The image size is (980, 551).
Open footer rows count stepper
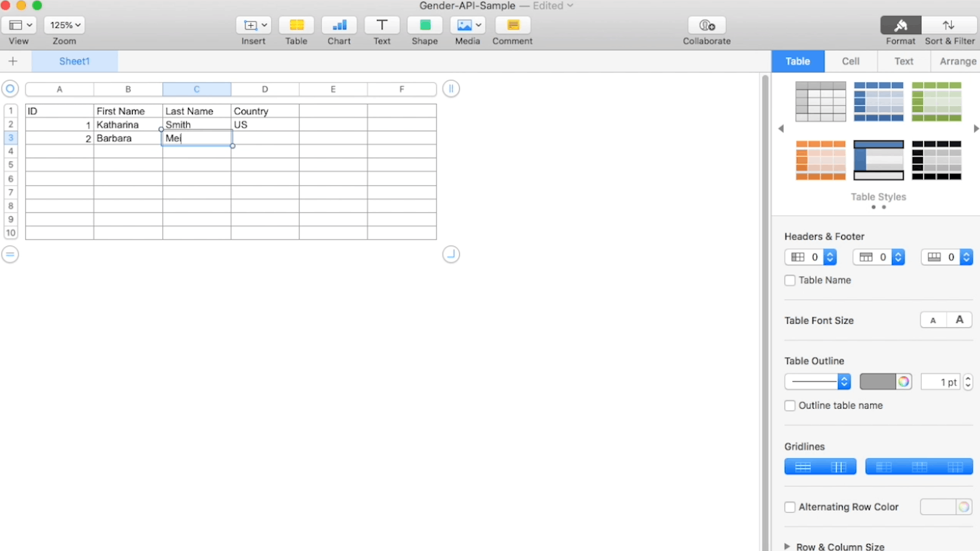[x=966, y=257]
